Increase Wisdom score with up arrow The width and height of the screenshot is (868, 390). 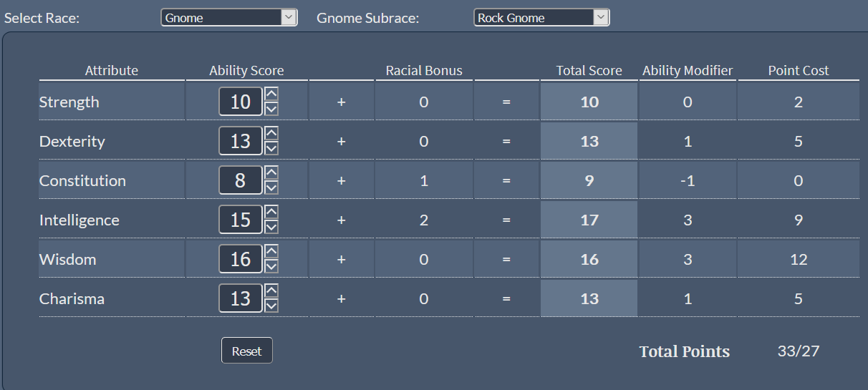click(x=271, y=252)
